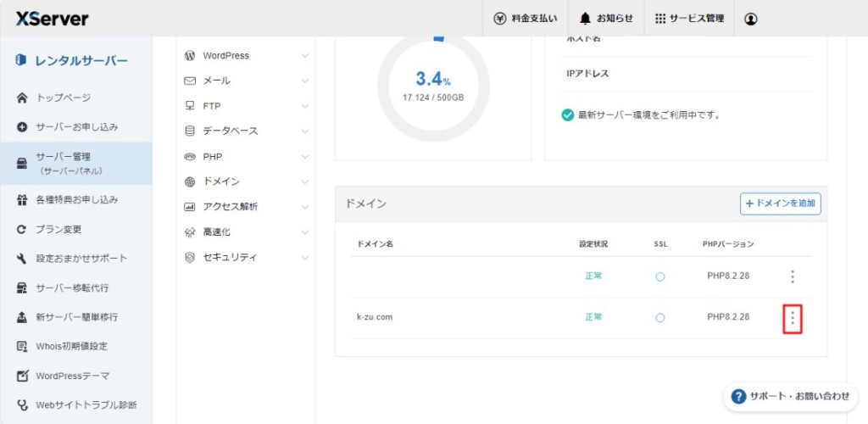Open three-dot menu for k-zu.com
The width and height of the screenshot is (868, 424).
[x=793, y=318]
